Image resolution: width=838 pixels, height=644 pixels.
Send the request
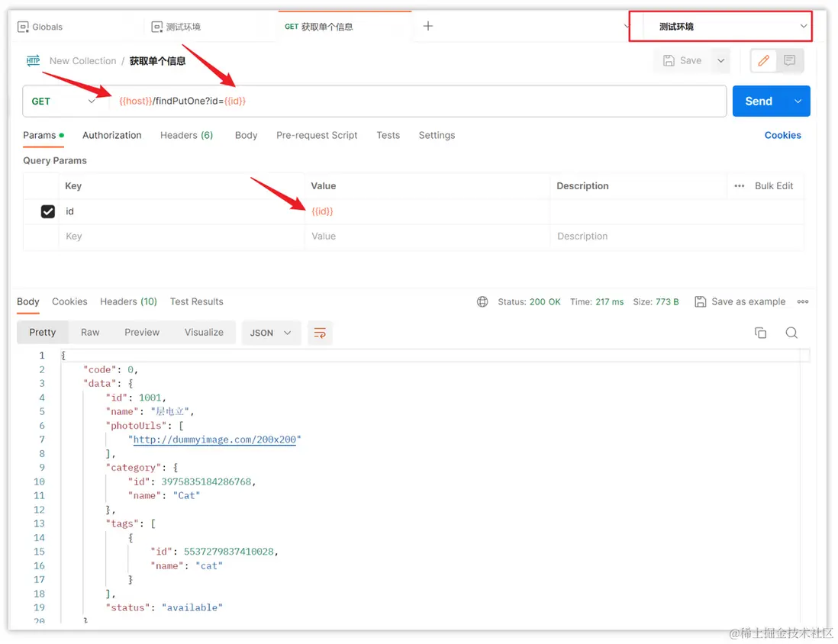(x=759, y=101)
